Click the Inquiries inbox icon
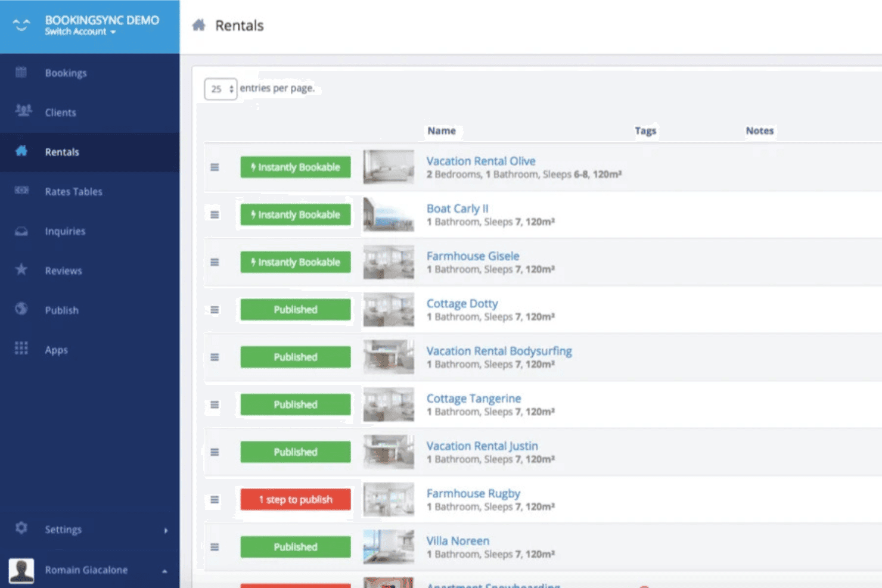Image resolution: width=882 pixels, height=588 pixels. click(x=21, y=231)
